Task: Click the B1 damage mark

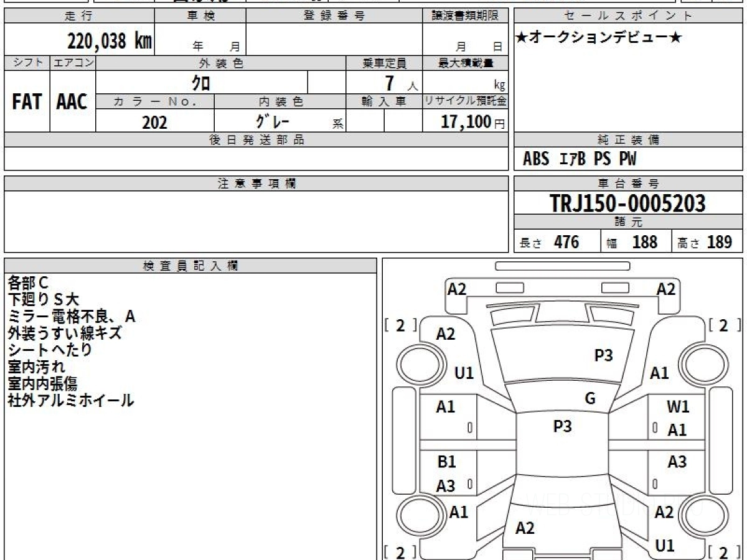Action: click(447, 462)
